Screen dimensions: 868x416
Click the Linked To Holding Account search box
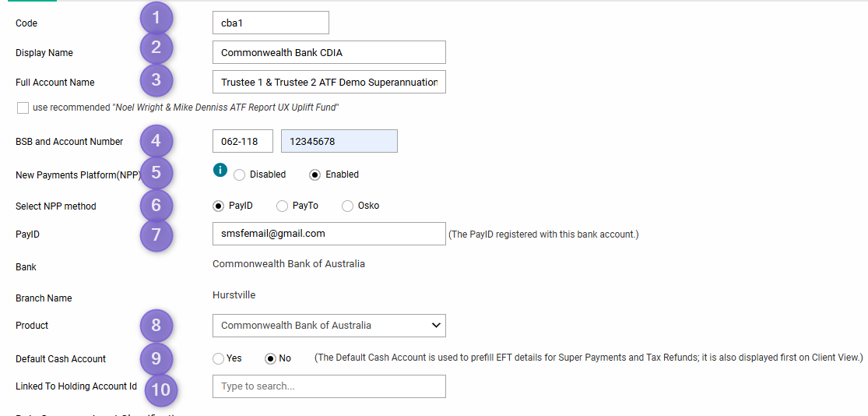329,386
